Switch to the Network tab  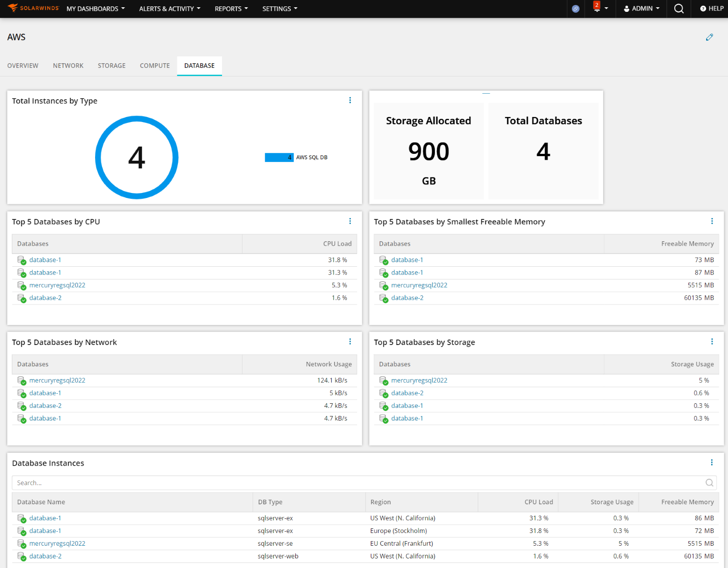click(x=68, y=66)
